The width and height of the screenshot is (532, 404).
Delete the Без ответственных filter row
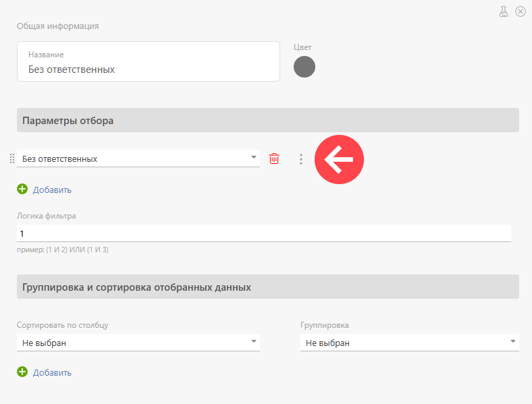coord(274,158)
